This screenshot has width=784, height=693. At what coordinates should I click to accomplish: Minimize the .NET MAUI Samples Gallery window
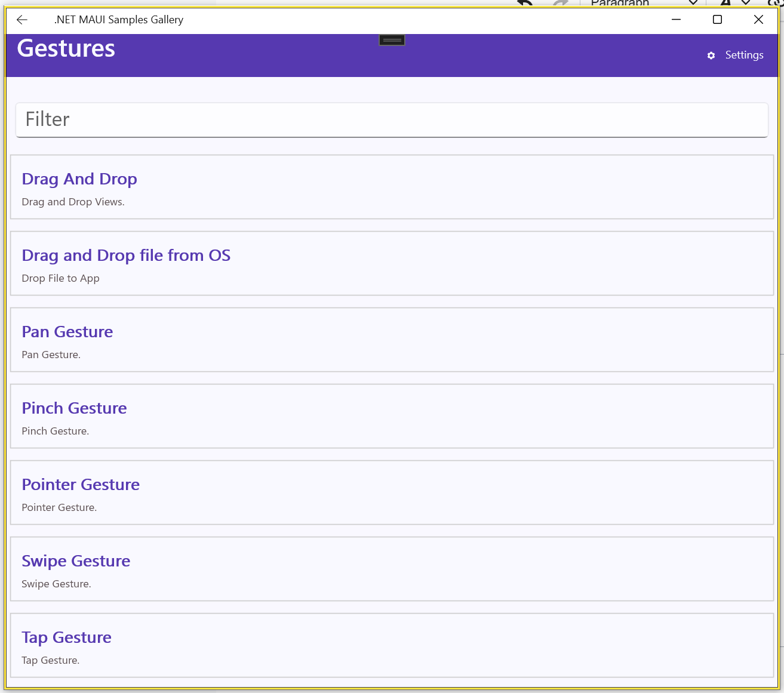click(676, 20)
